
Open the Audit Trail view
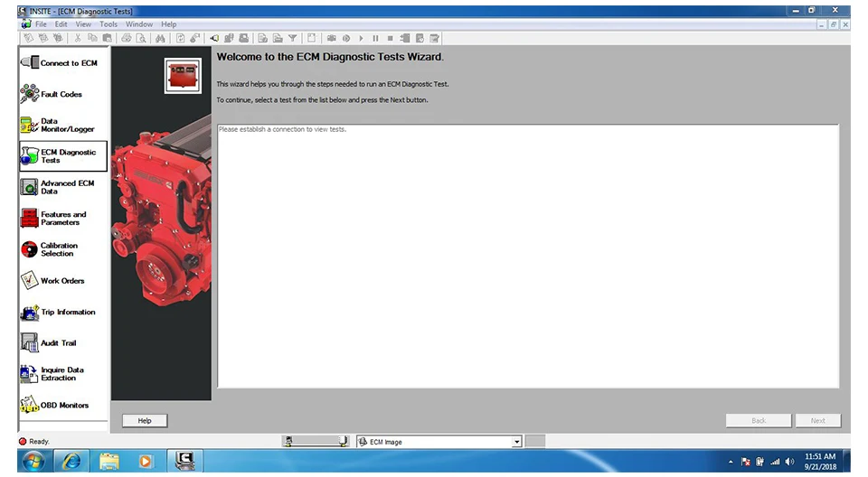click(49, 342)
